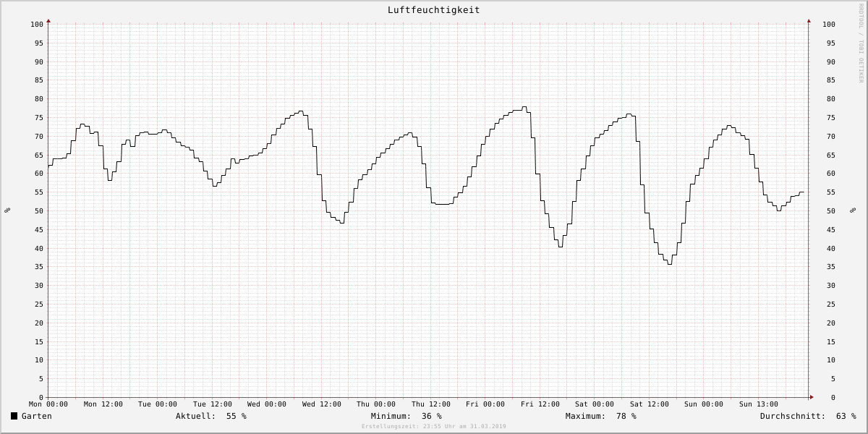Click the % unit label beside the left axis

pos(7,210)
